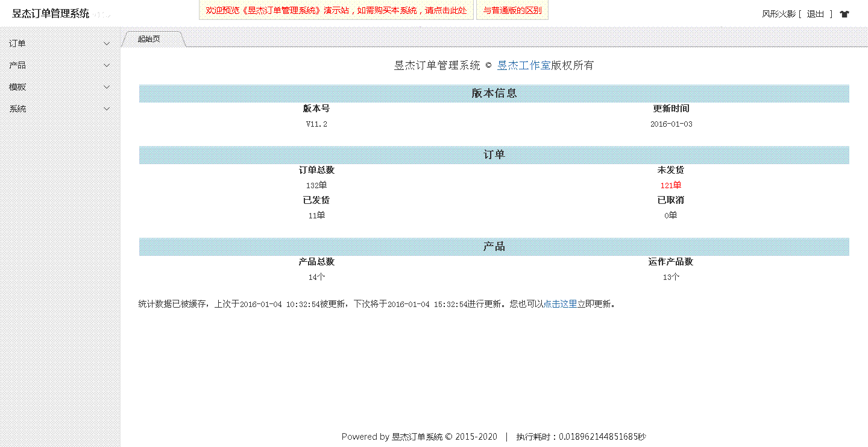Select the 产品 label in the left sidebar
This screenshot has width=868, height=447.
pyautogui.click(x=17, y=65)
